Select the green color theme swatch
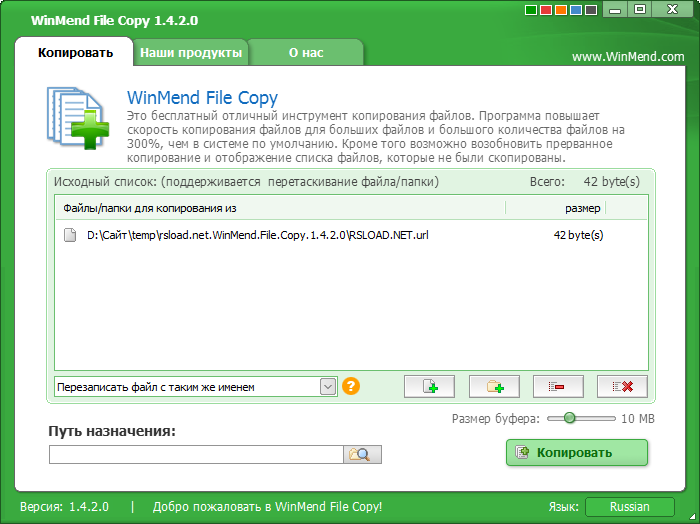The height and width of the screenshot is (524, 700). 531,10
